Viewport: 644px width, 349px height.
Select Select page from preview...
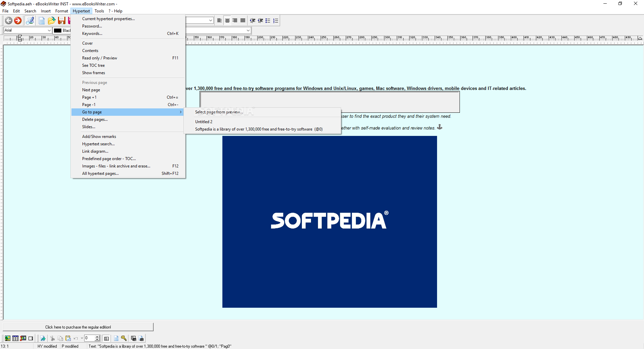click(x=262, y=112)
